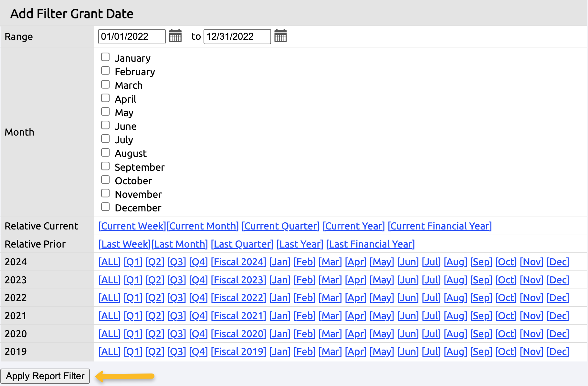
Task: Open the end date calendar picker
Action: (280, 36)
